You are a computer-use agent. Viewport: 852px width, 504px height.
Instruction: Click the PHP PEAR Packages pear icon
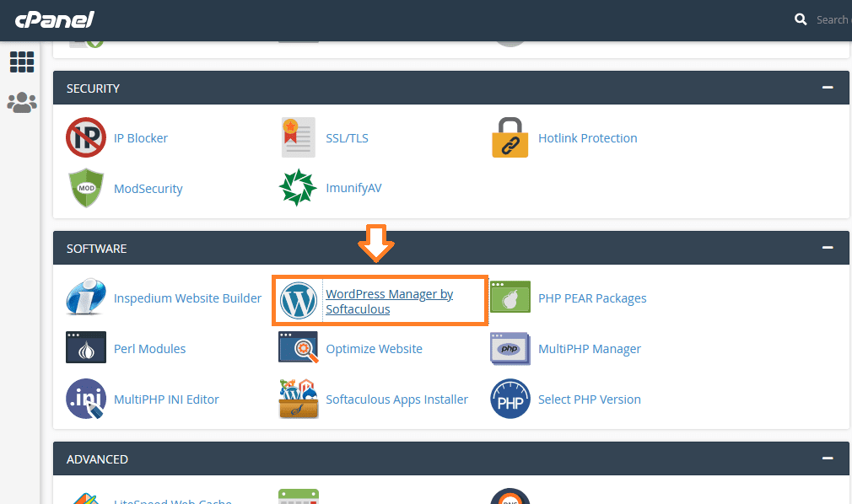(510, 297)
